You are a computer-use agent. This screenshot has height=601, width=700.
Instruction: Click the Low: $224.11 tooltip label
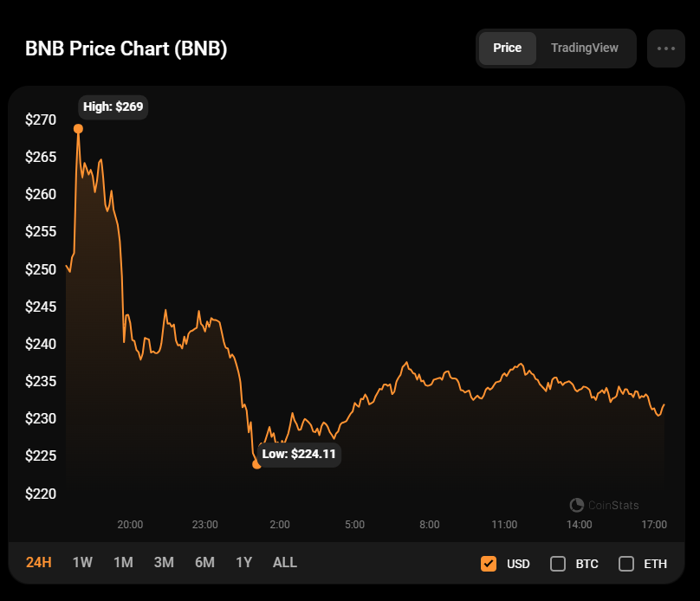click(300, 454)
